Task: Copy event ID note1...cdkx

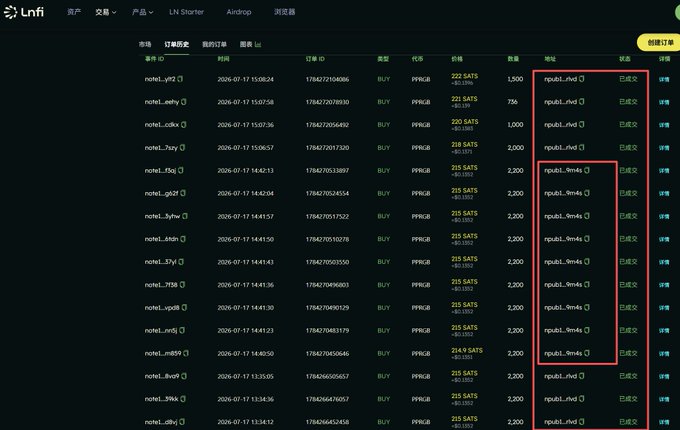Action: click(183, 124)
